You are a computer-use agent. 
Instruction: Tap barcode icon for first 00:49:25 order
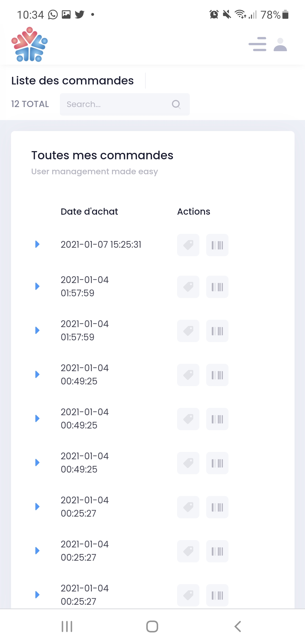click(x=217, y=375)
